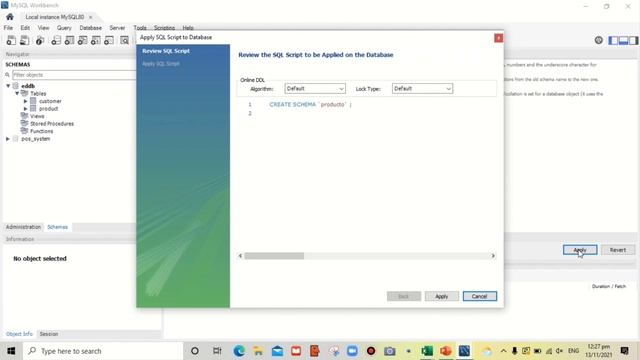Viewport: 640px width, 360px height.
Task: Select the Functions tree item
Action: click(41, 131)
